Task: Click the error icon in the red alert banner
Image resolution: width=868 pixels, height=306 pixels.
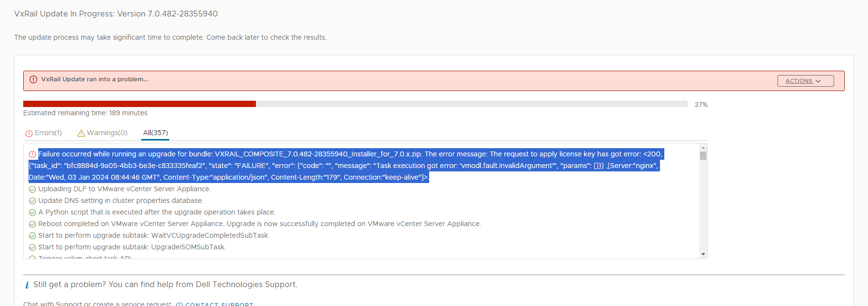Action: point(33,79)
